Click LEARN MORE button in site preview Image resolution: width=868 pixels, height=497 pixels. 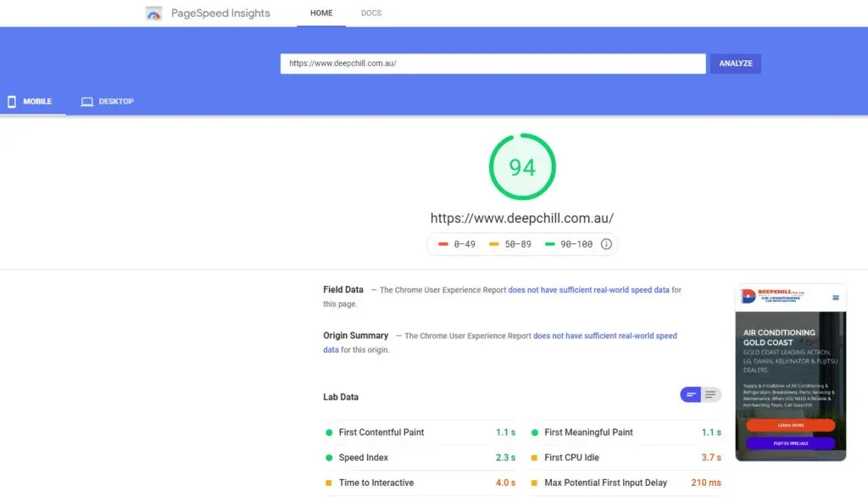(791, 425)
